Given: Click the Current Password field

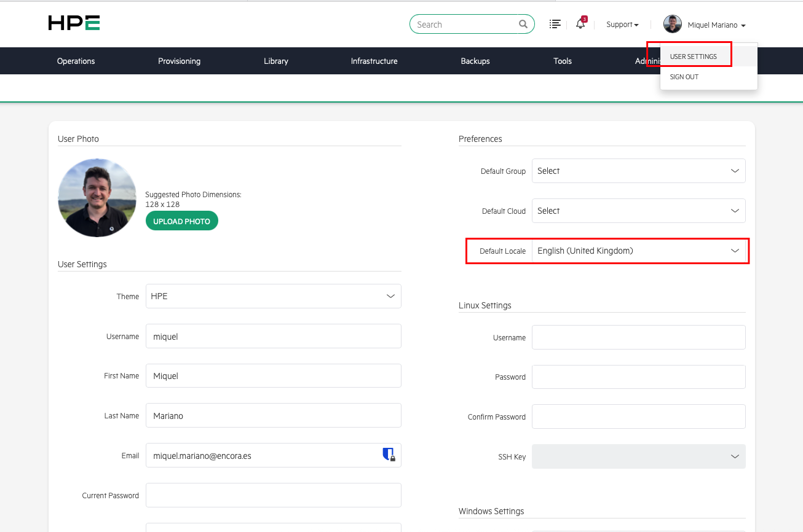Looking at the screenshot, I should 273,495.
